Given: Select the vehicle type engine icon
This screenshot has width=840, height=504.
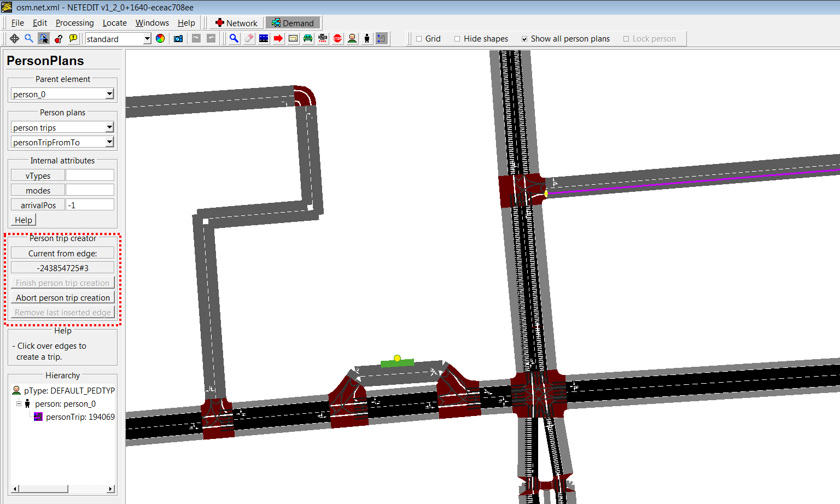Looking at the screenshot, I should click(323, 38).
